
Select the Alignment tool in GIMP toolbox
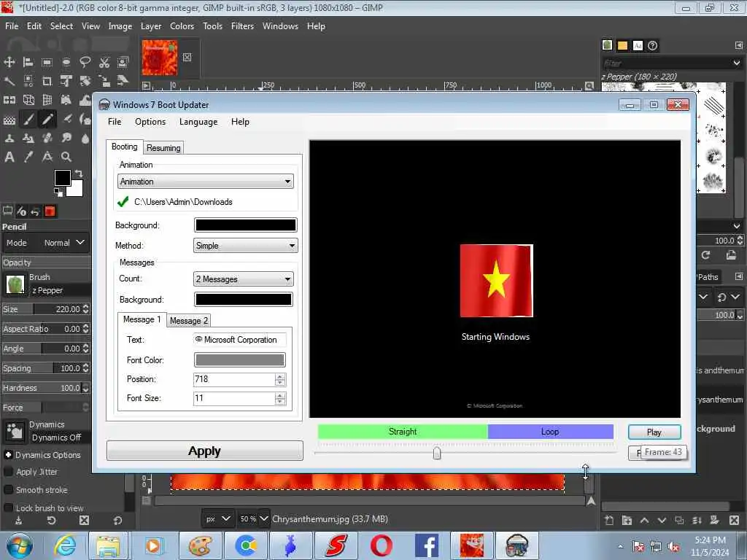(x=28, y=62)
